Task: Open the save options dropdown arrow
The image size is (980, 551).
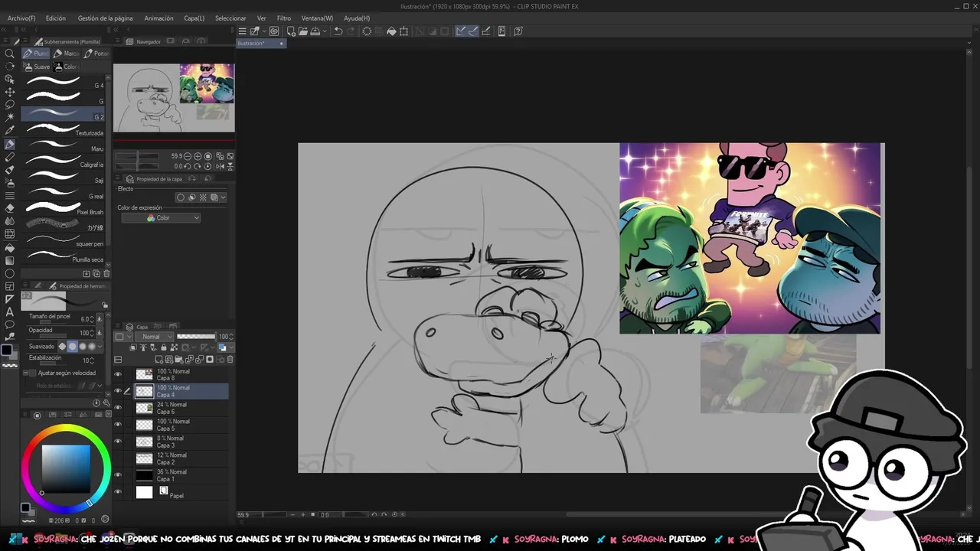Action: [x=324, y=31]
